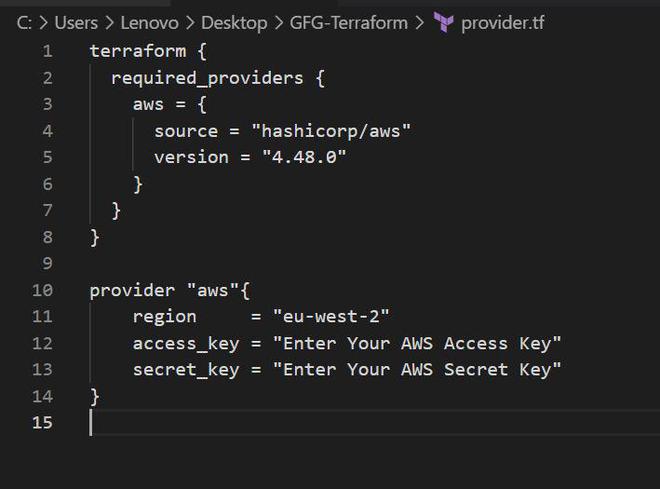The image size is (660, 489).
Task: Place cursor on the terraform keyword
Action: 132,51
